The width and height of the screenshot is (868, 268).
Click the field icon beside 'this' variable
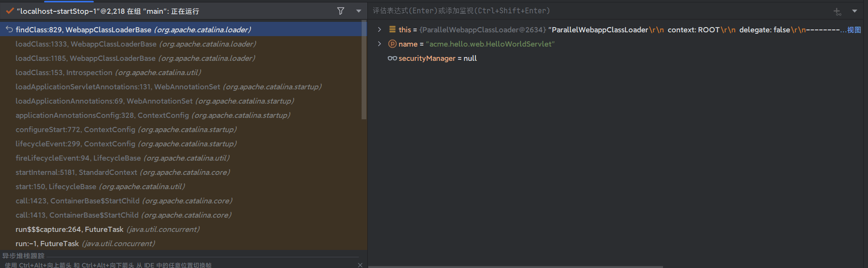pos(392,29)
